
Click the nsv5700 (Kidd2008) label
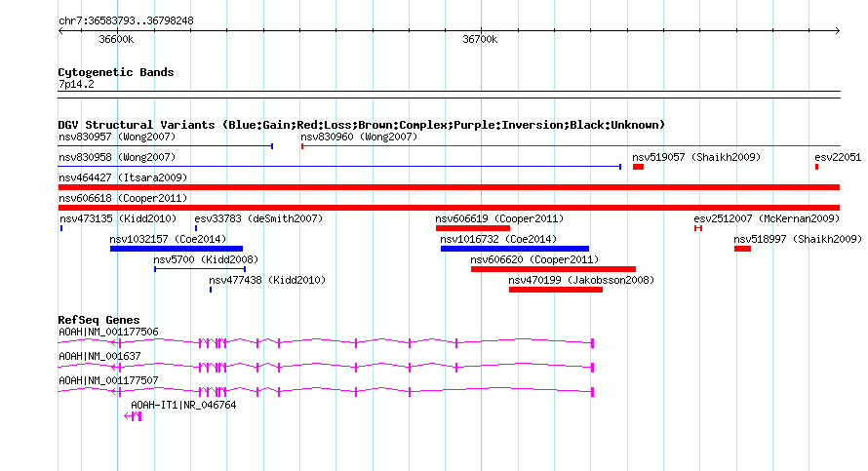(x=206, y=259)
